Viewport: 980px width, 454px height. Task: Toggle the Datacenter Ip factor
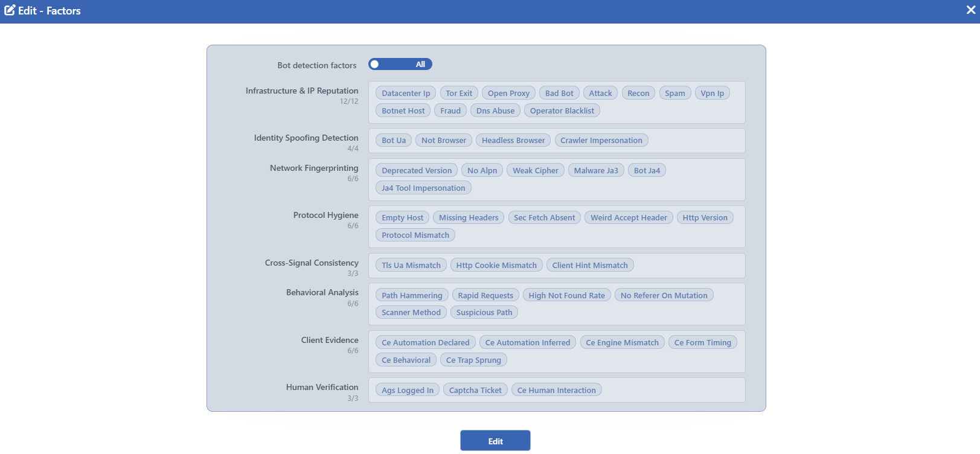coord(406,93)
